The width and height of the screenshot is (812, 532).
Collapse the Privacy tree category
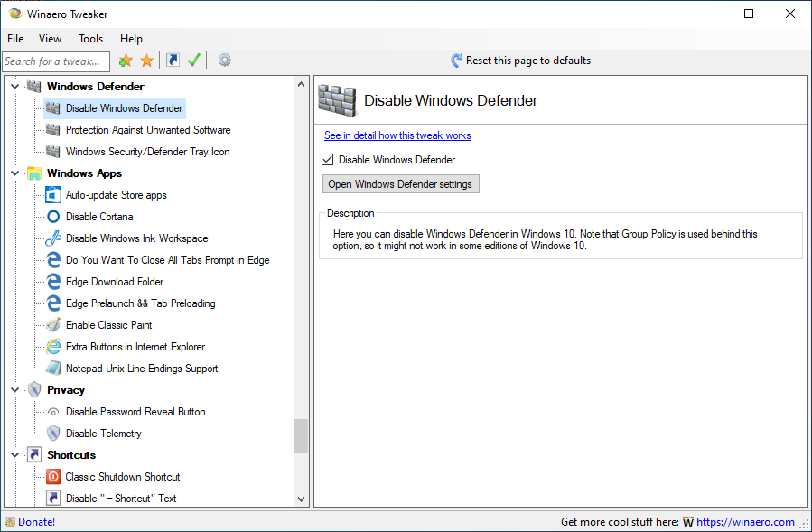(14, 390)
